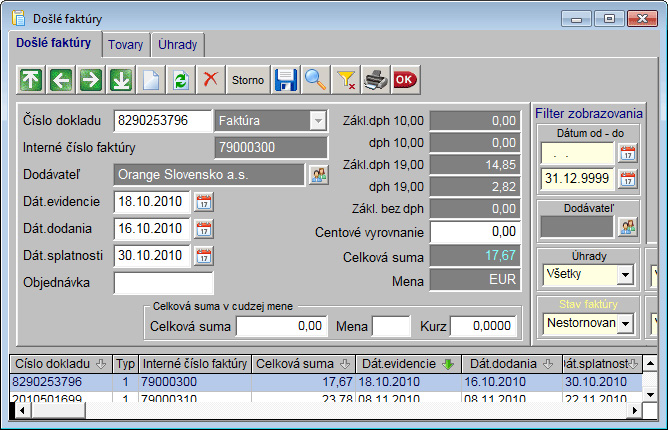This screenshot has height=430, width=668.
Task: Open the Úhrady filter dropdown showing Všetky
Action: pyautogui.click(x=625, y=273)
